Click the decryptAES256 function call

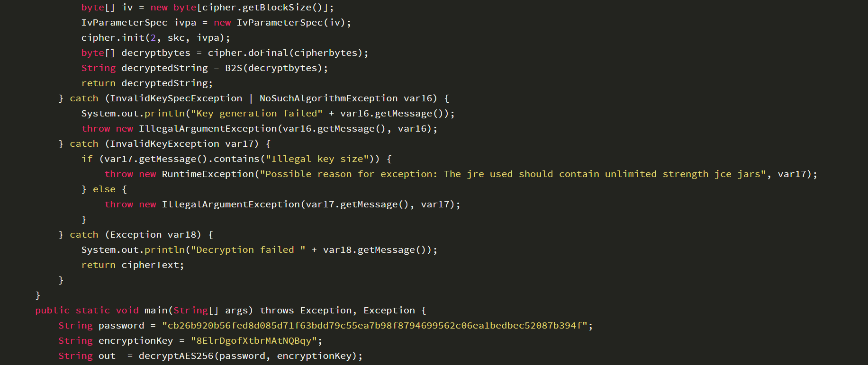click(x=176, y=356)
